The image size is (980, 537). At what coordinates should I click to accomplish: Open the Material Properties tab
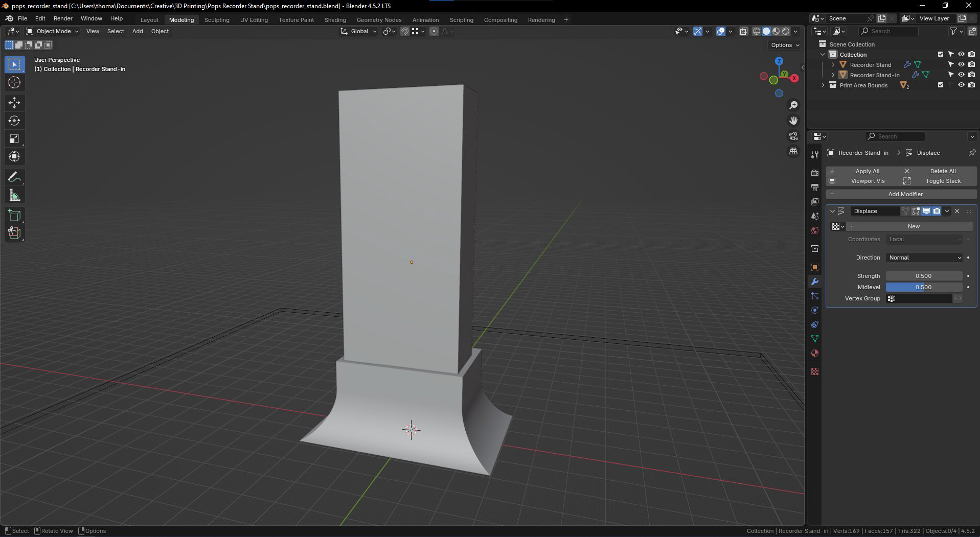tap(814, 353)
